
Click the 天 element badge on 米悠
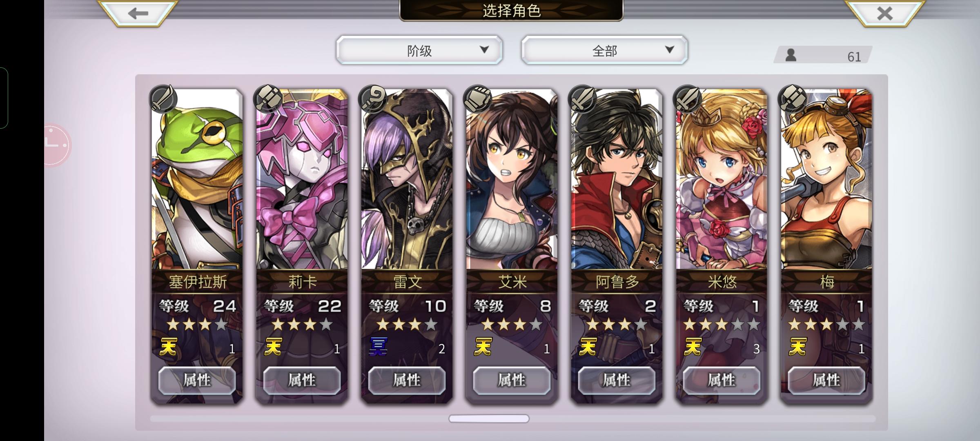[693, 347]
